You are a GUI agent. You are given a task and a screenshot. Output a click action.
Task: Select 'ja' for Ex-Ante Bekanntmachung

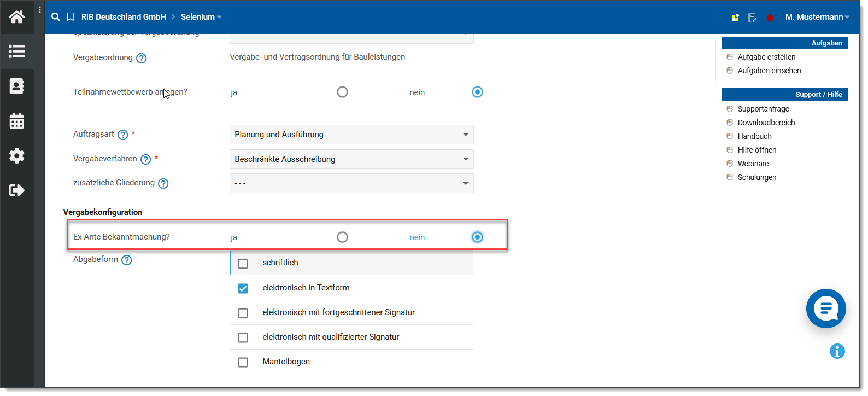(342, 237)
